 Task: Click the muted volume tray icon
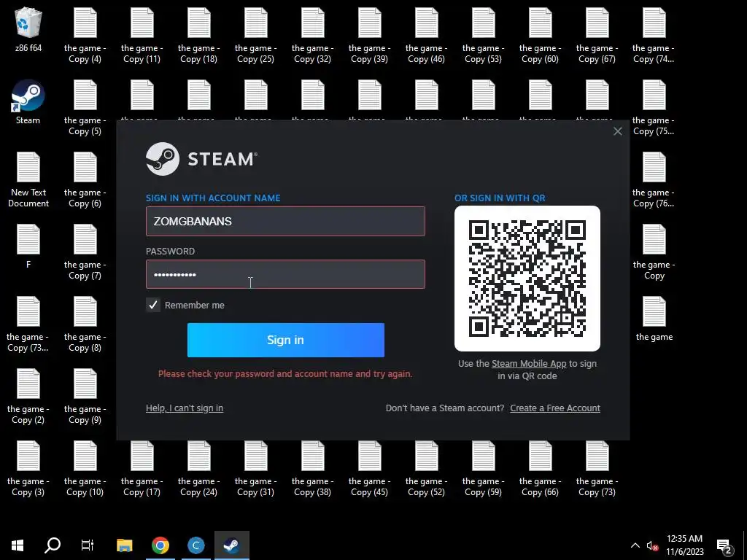click(x=652, y=545)
